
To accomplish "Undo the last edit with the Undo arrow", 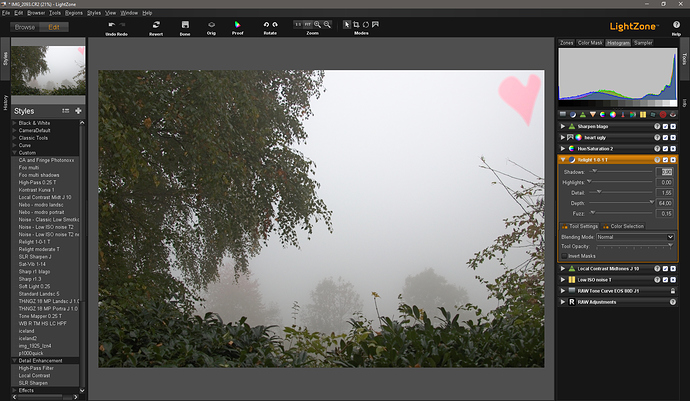I will [x=112, y=25].
